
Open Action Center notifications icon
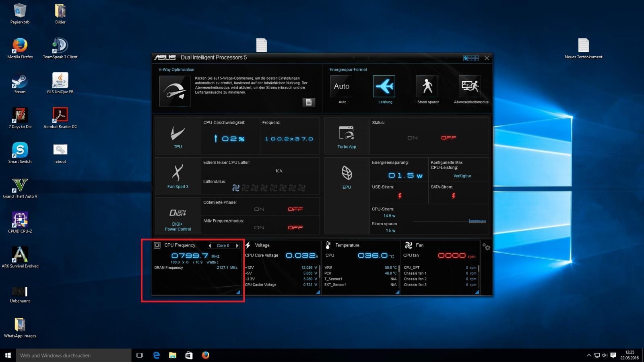tap(613, 355)
